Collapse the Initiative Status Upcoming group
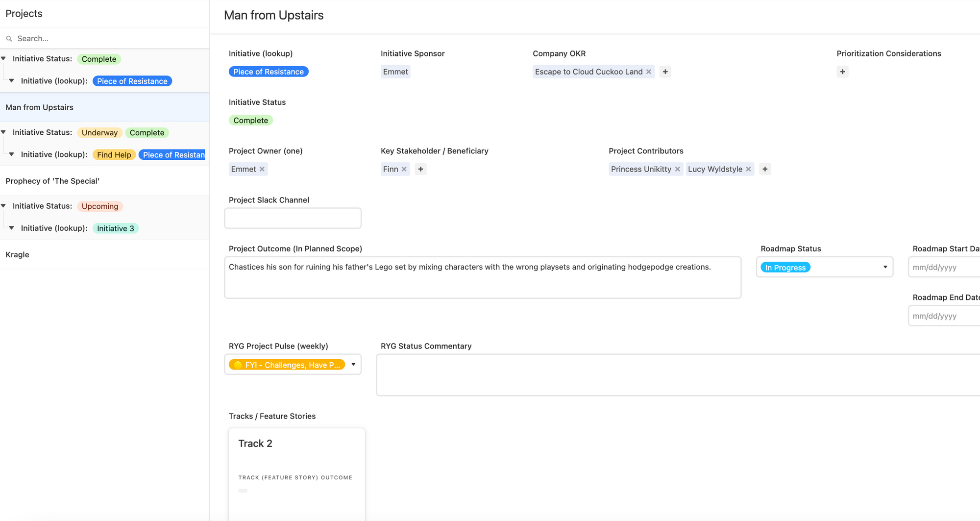Image resolution: width=980 pixels, height=521 pixels. tap(3, 206)
